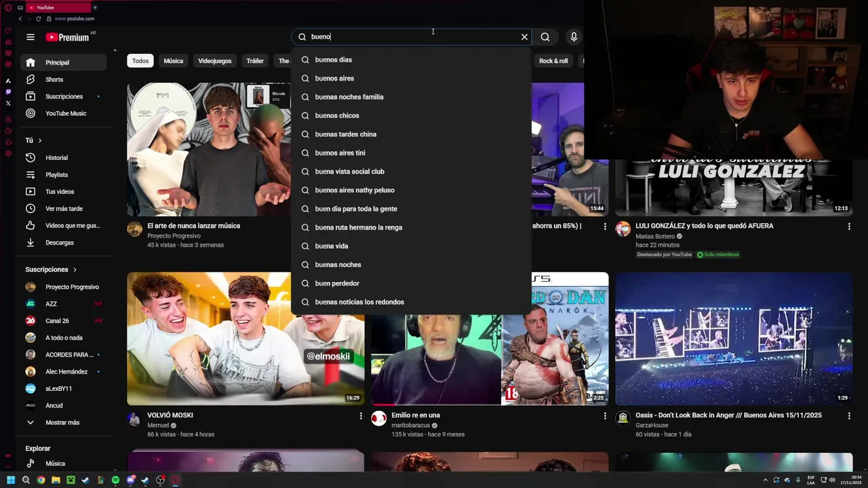Select the Videojuegos filter chip
The height and width of the screenshot is (488, 868).
pos(215,61)
